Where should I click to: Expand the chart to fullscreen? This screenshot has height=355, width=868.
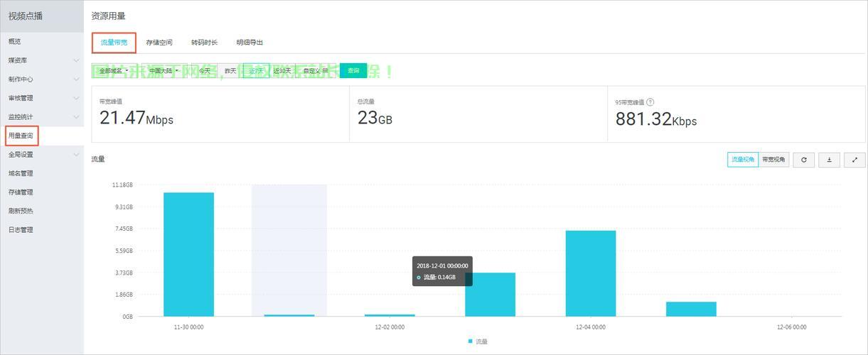[854, 160]
